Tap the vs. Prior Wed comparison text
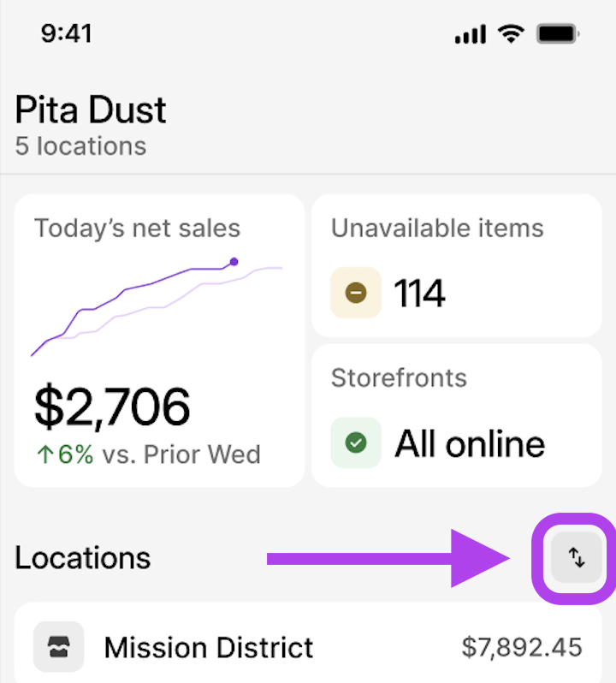Screen dimensions: 616x683 coord(181,454)
